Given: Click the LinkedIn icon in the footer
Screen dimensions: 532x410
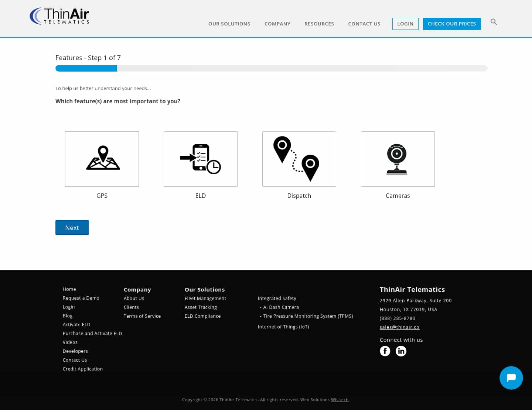Looking at the screenshot, I should pos(401,351).
